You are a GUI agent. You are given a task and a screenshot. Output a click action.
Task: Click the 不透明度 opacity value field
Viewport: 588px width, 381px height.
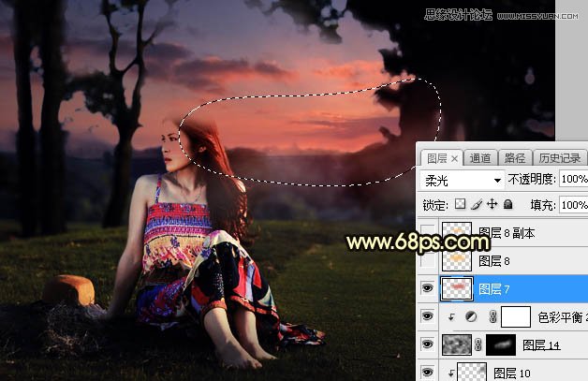(573, 179)
